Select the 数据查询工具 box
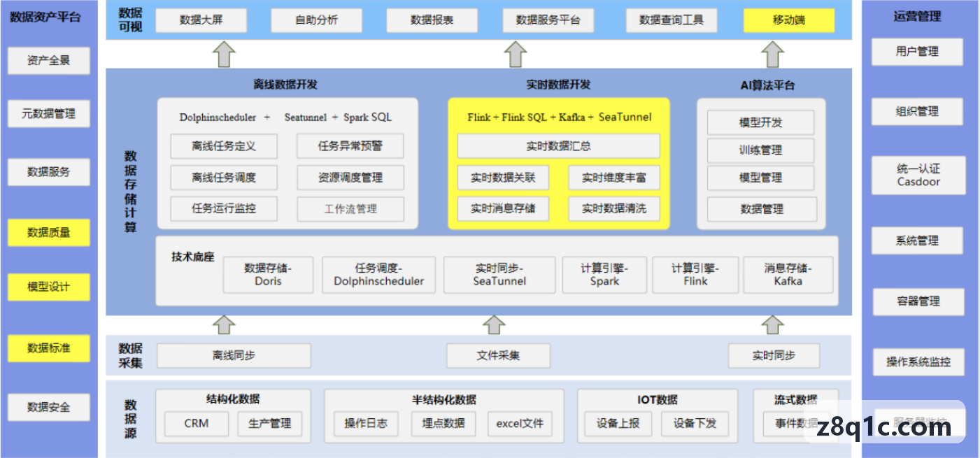The height and width of the screenshot is (458, 980). tap(672, 20)
